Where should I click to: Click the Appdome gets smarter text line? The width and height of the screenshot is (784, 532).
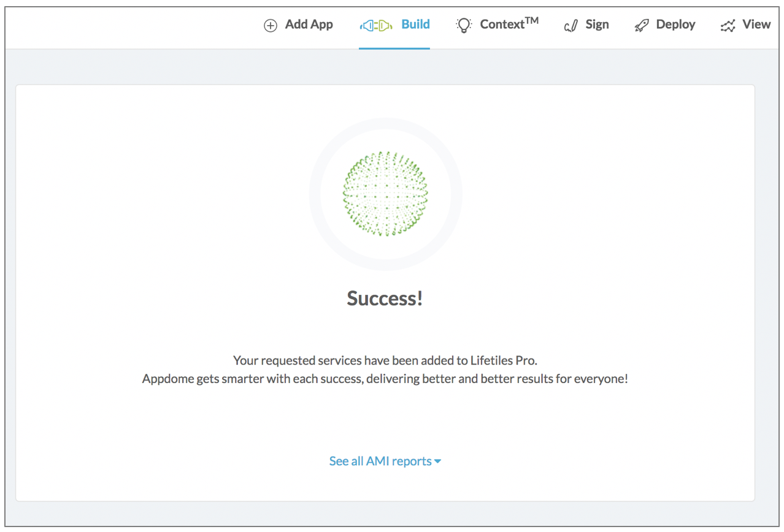pos(385,379)
